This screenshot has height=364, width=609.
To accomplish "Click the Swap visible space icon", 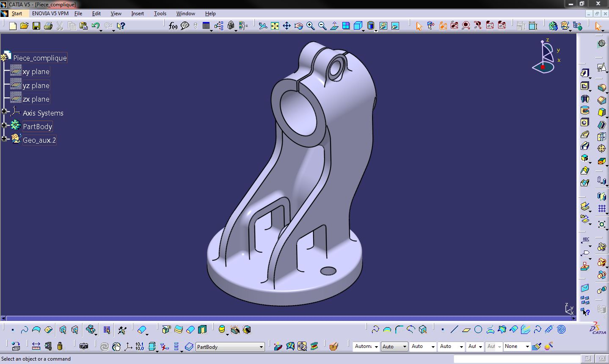I will (x=395, y=26).
